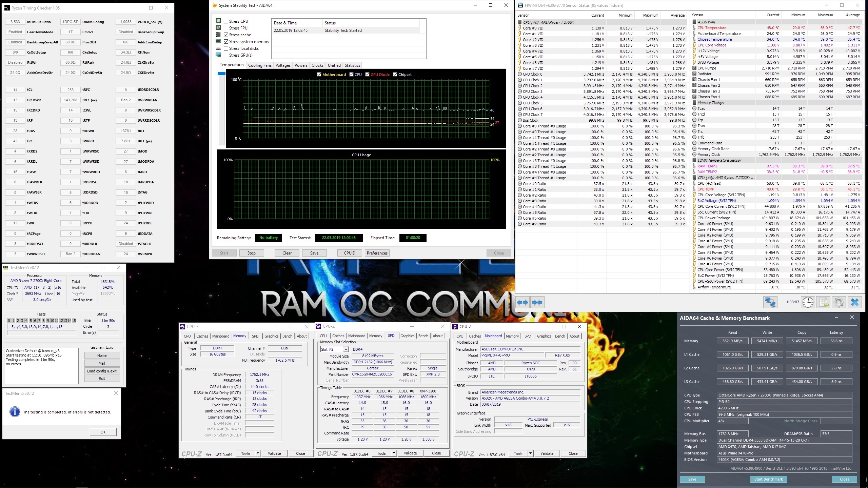Image resolution: width=868 pixels, height=488 pixels.
Task: Click HWiNFO shrink columns arrows icon
Action: pyautogui.click(x=537, y=302)
